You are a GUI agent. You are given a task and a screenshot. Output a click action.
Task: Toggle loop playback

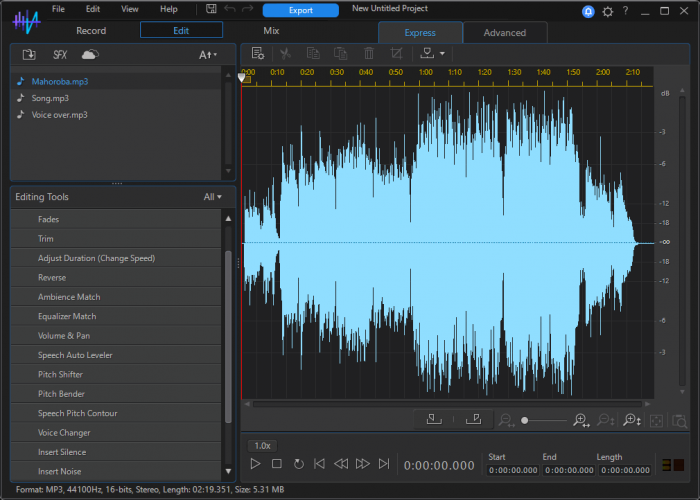pyautogui.click(x=298, y=464)
